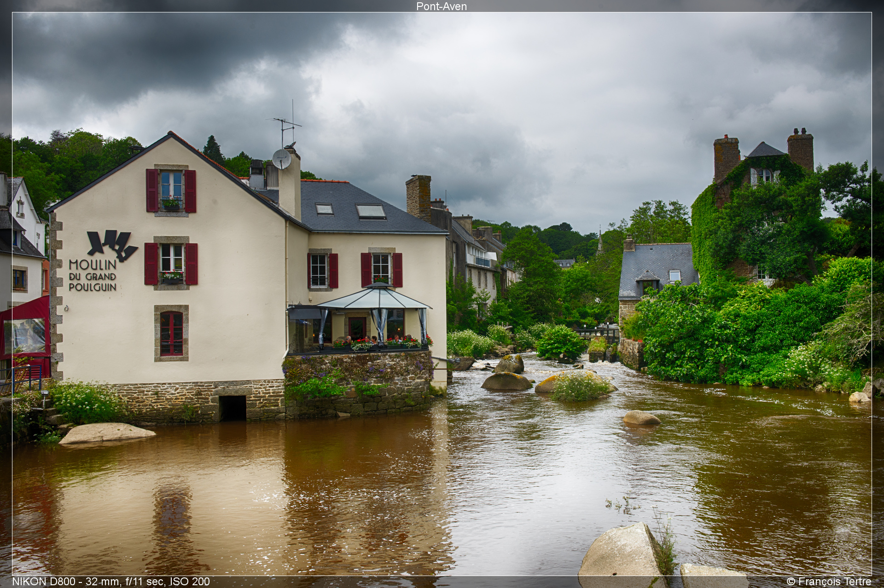Click the '© François Tertre' copyright text

829,582
